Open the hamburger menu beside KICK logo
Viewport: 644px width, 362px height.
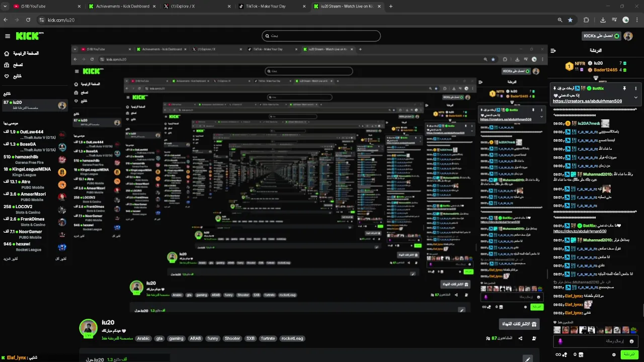[8, 36]
